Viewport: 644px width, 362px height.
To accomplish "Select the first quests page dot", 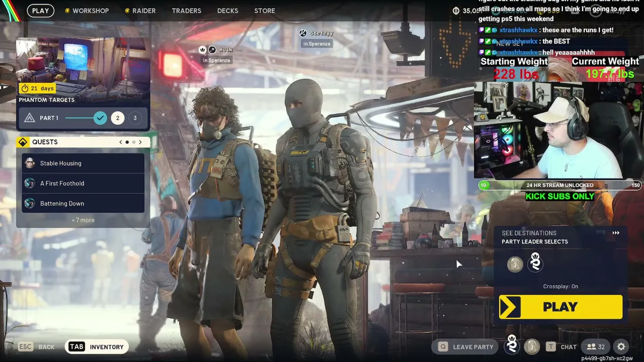I will (127, 142).
